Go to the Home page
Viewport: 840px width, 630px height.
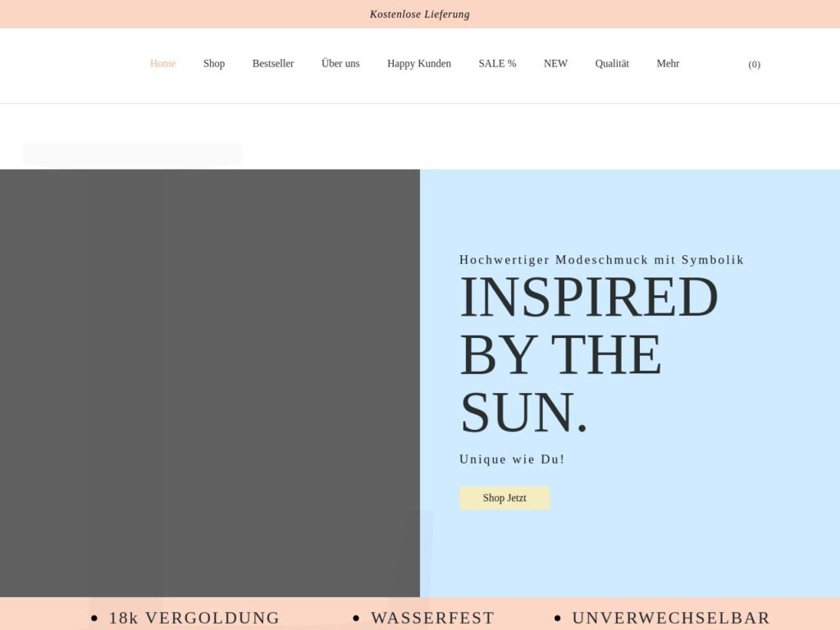162,64
